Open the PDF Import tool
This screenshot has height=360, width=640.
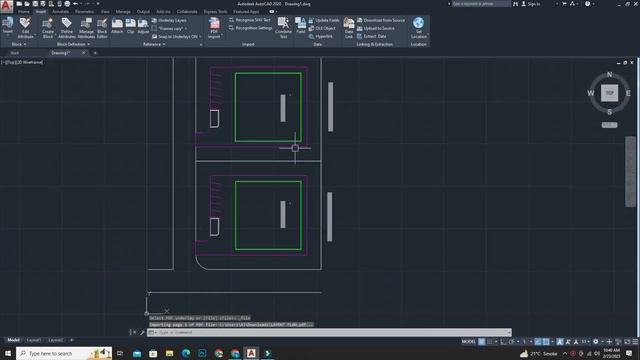tap(214, 28)
